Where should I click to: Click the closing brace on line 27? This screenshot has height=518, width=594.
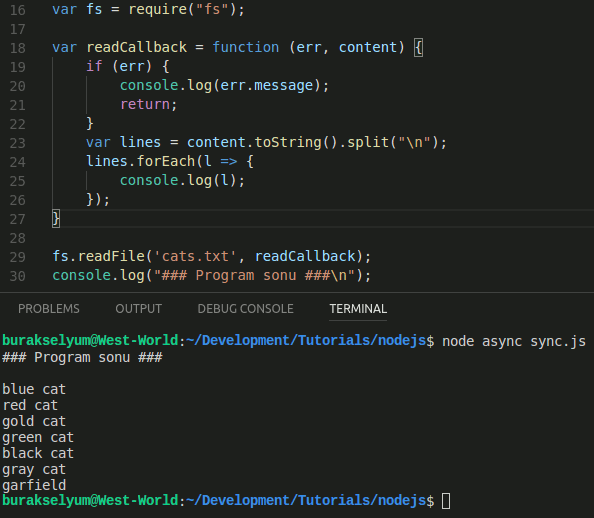(x=56, y=218)
